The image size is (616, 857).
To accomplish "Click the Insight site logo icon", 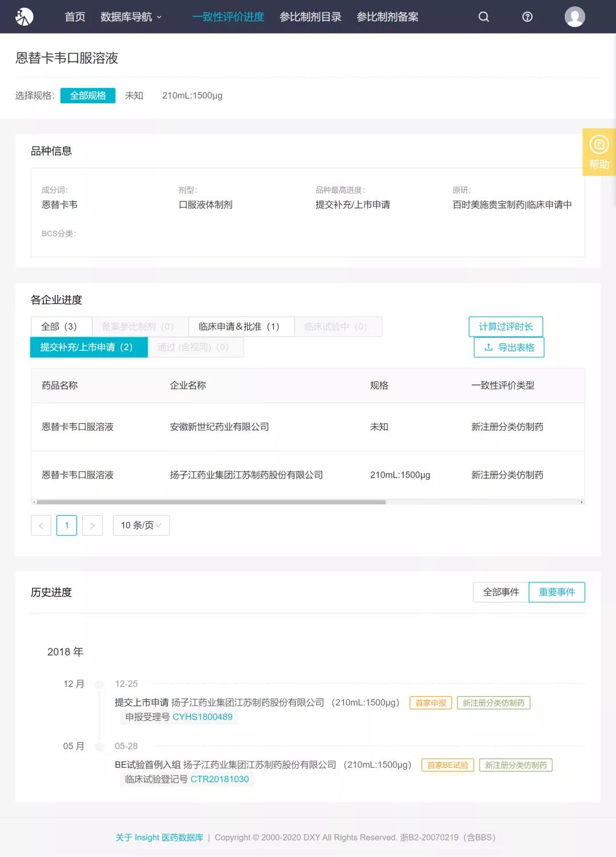I will 24,17.
